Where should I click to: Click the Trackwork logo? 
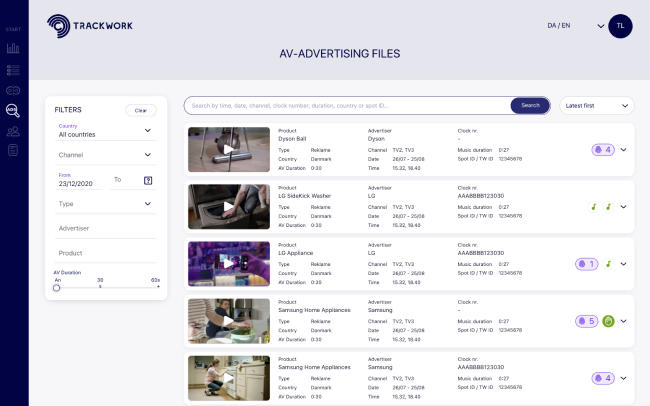click(90, 26)
